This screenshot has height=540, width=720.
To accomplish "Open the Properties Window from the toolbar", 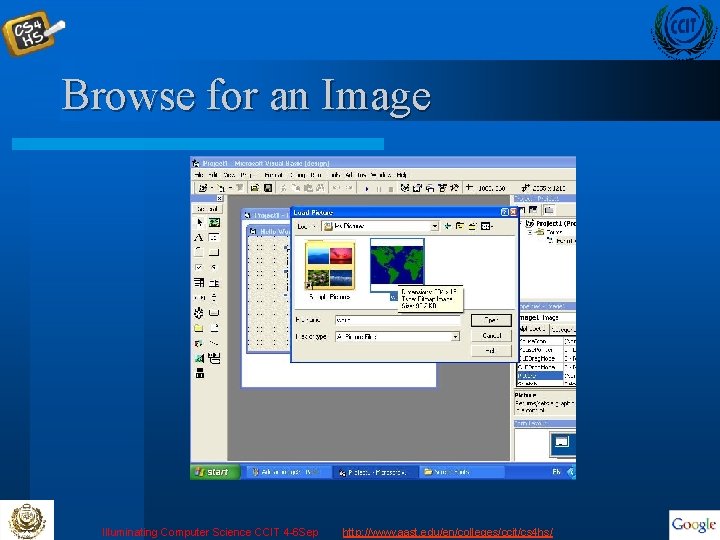I will click(x=417, y=188).
